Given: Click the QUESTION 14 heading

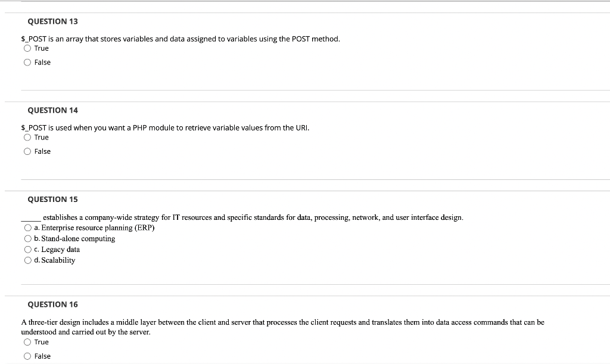Looking at the screenshot, I should [x=53, y=110].
